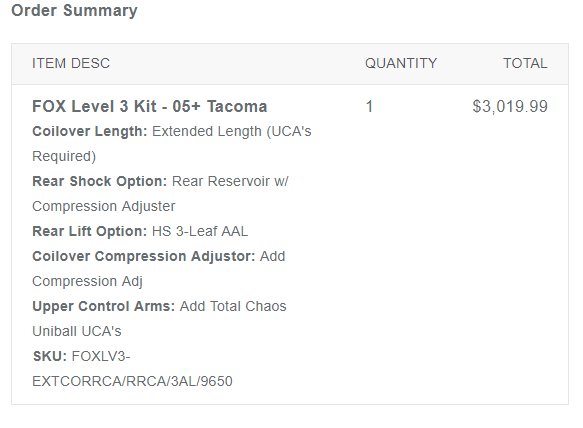Click the Coilover Compression Adjustor label
Viewport: 583px width, 428px height.
[x=144, y=256]
